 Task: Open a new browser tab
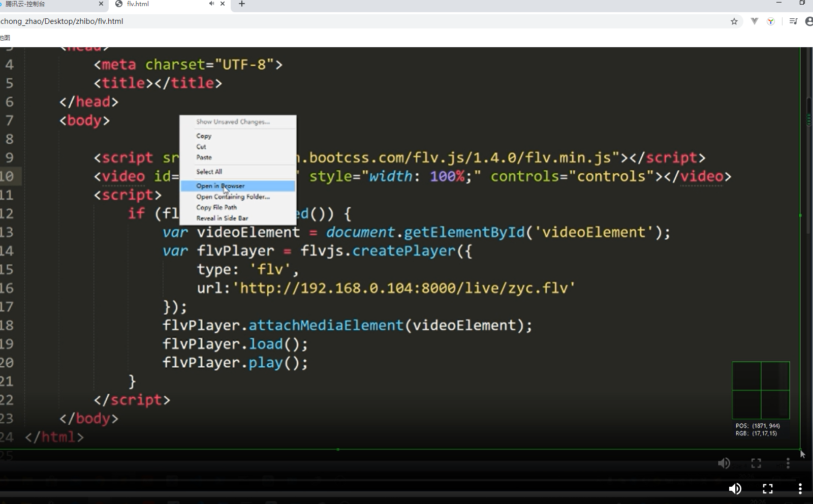tap(242, 4)
